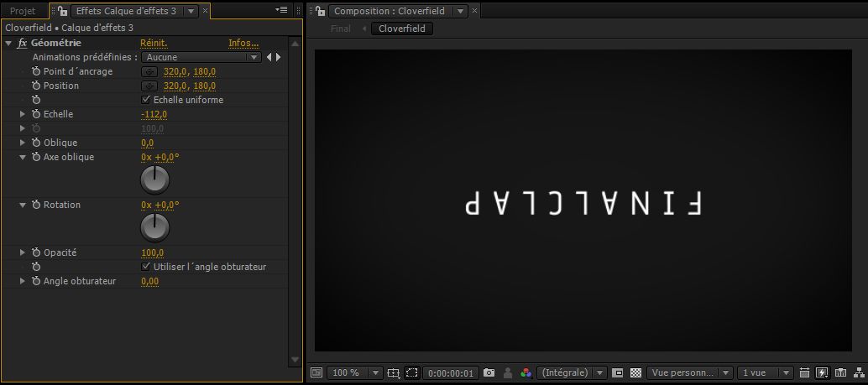The height and width of the screenshot is (385, 868).
Task: Click the effects panel scroll-down arrow
Action: click(x=295, y=360)
